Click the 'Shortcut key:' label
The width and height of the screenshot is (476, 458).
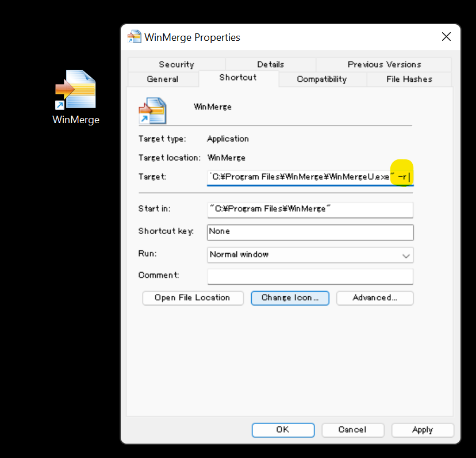[166, 231]
